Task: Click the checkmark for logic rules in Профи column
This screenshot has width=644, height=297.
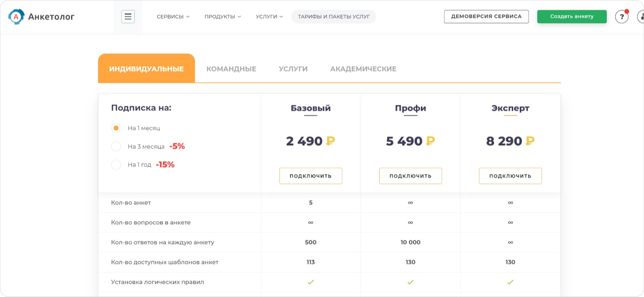Action: (410, 282)
